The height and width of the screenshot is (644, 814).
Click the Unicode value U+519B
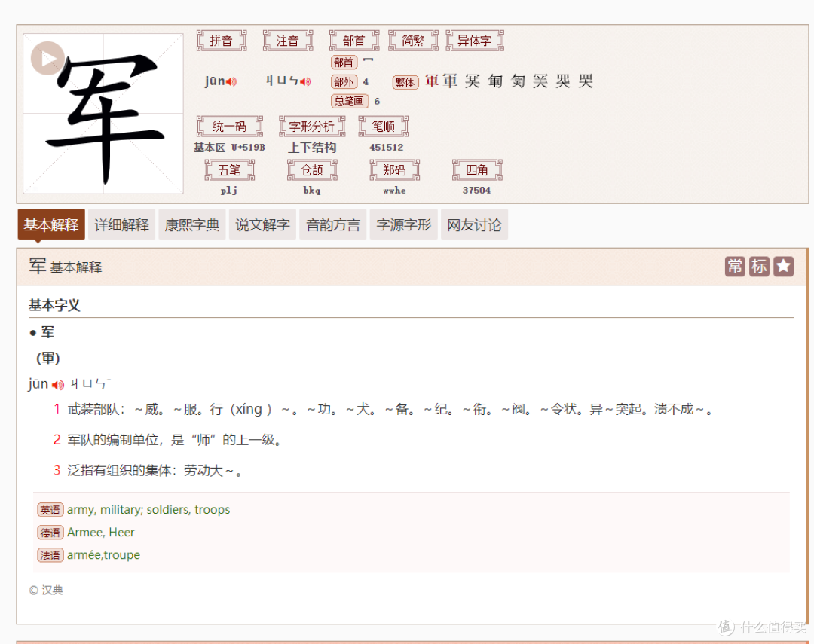(248, 148)
